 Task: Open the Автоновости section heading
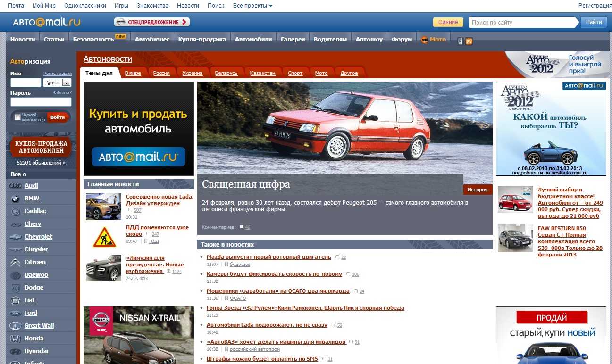tap(108, 59)
